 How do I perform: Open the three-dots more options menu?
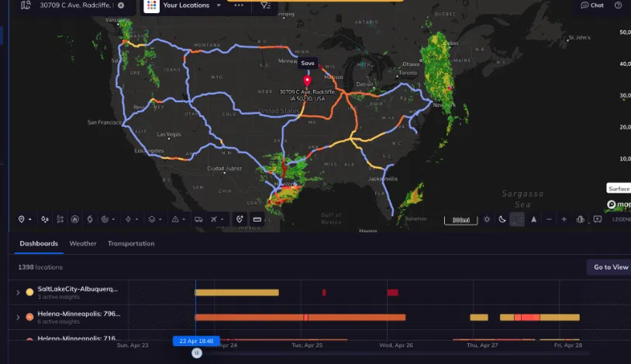click(x=239, y=5)
